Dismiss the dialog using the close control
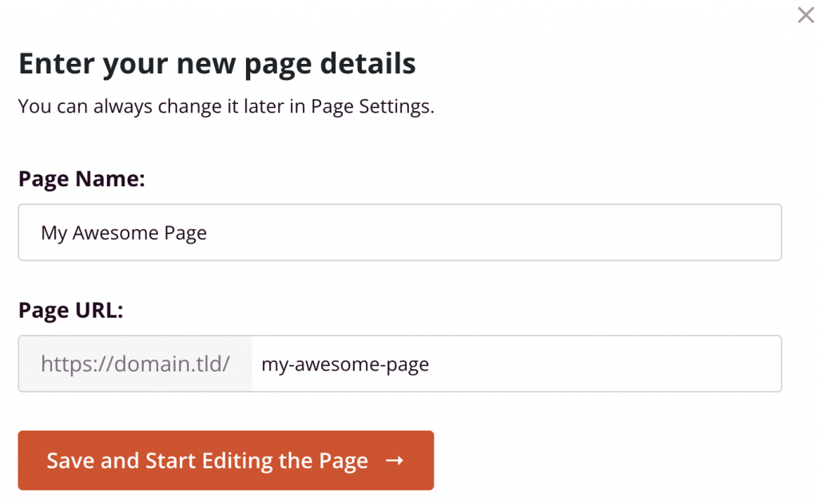Screen dimensions: 818x504 pyautogui.click(x=804, y=15)
